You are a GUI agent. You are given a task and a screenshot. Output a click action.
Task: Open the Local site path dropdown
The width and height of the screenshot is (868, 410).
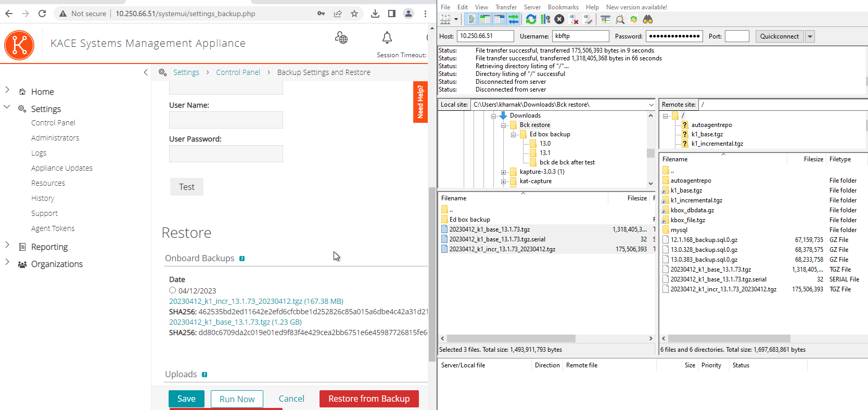click(x=651, y=105)
